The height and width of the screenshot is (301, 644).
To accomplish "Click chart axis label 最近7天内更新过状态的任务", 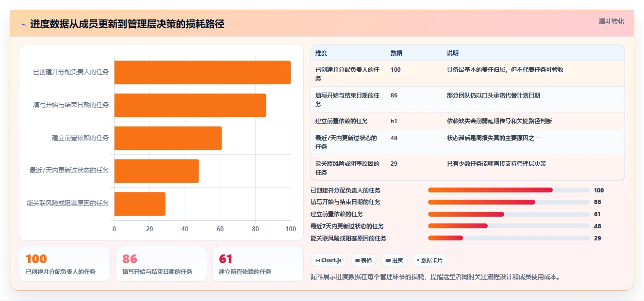I will [x=69, y=171].
